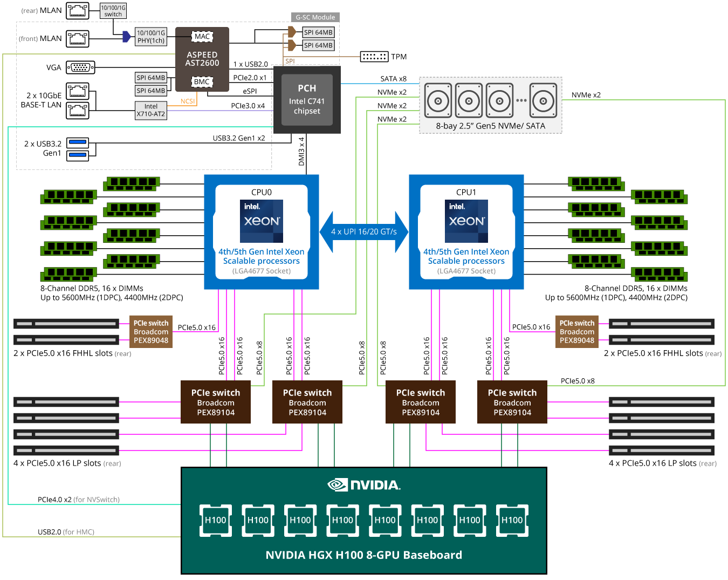Click the rear MLAN Ethernet port icon

(x=78, y=10)
